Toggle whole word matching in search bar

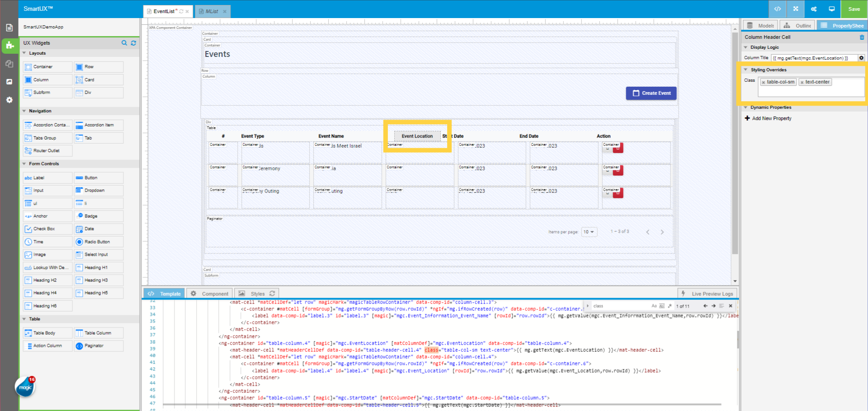pyautogui.click(x=662, y=306)
